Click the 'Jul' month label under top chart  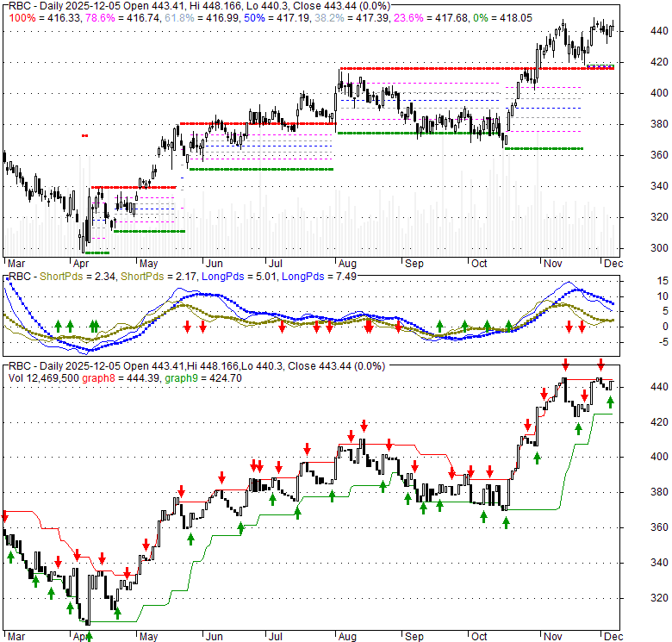point(275,264)
